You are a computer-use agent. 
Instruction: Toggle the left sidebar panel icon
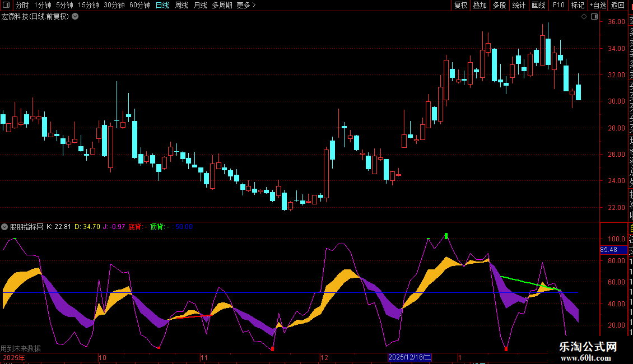coord(6,5)
